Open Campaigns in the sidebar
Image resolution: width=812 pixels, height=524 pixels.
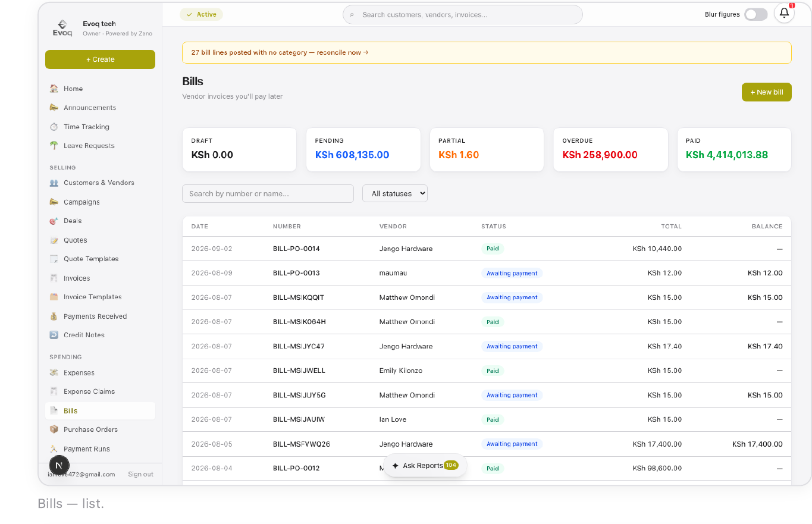click(100, 202)
